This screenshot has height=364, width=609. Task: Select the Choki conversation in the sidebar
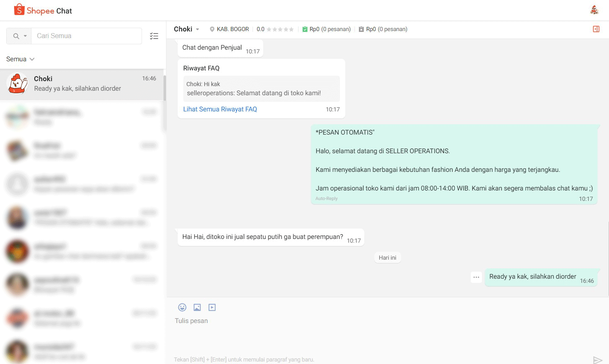(82, 84)
